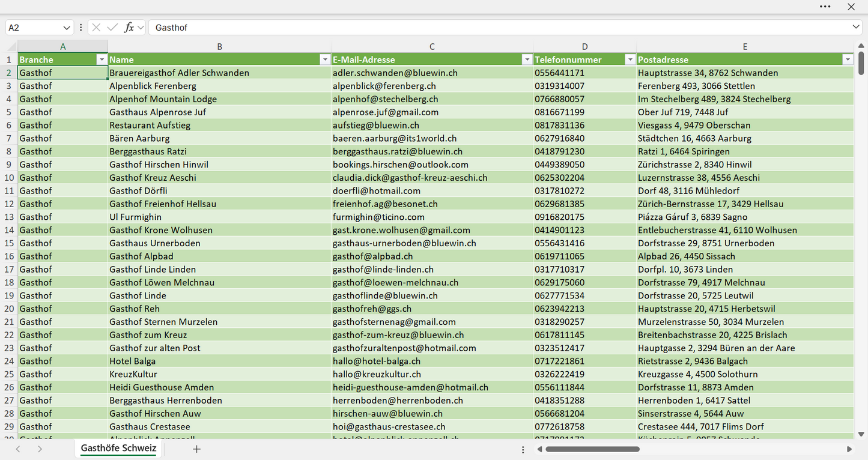This screenshot has height=460, width=868.
Task: Select cell KreuzKultur
Action: tap(219, 374)
